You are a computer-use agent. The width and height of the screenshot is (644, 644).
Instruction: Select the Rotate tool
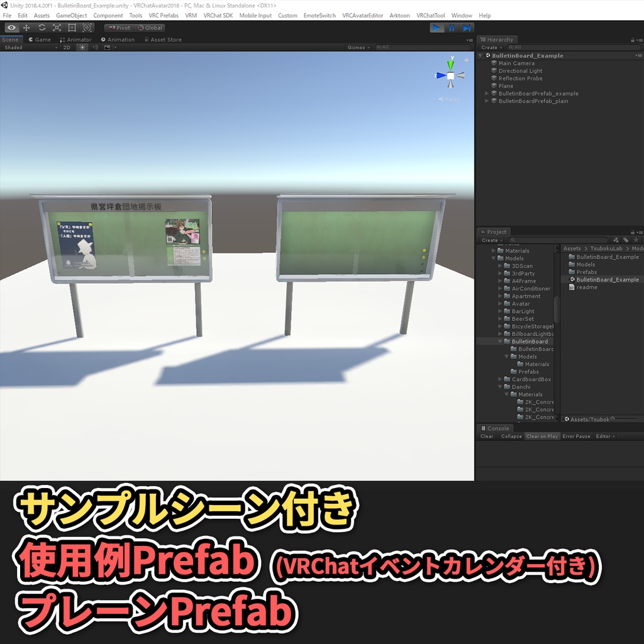(x=41, y=28)
